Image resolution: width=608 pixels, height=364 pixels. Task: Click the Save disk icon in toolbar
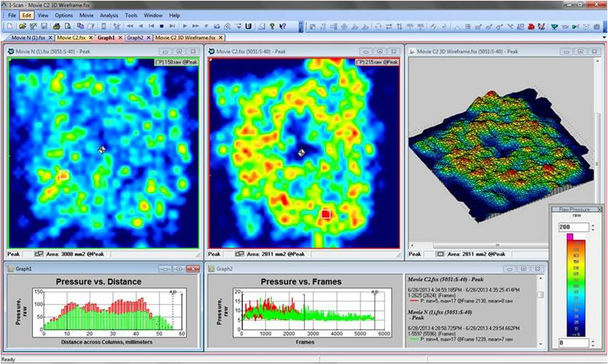pyautogui.click(x=44, y=26)
